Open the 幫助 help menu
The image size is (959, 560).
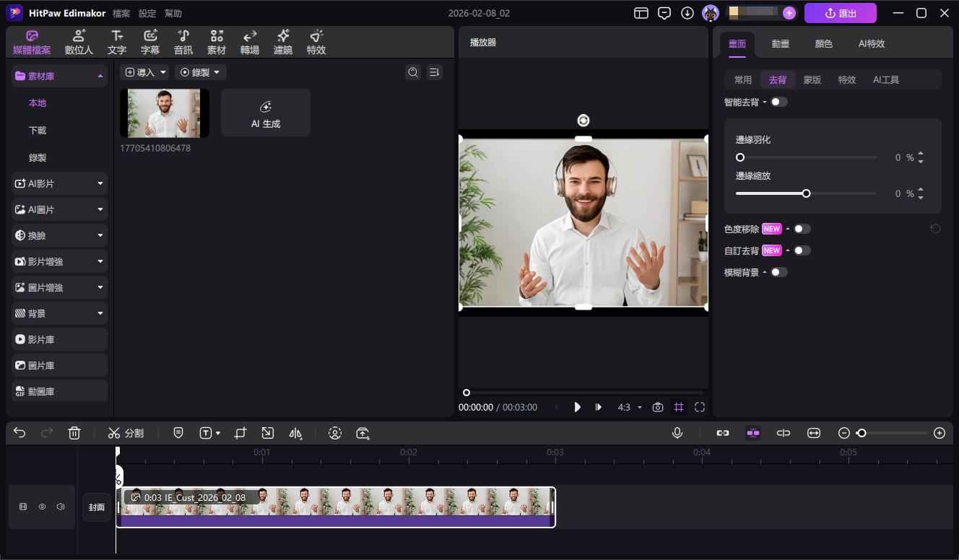point(173,12)
